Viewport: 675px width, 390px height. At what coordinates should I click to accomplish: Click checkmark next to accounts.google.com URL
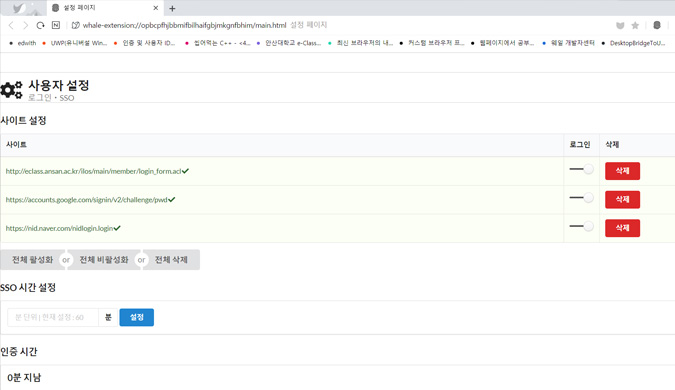click(172, 199)
